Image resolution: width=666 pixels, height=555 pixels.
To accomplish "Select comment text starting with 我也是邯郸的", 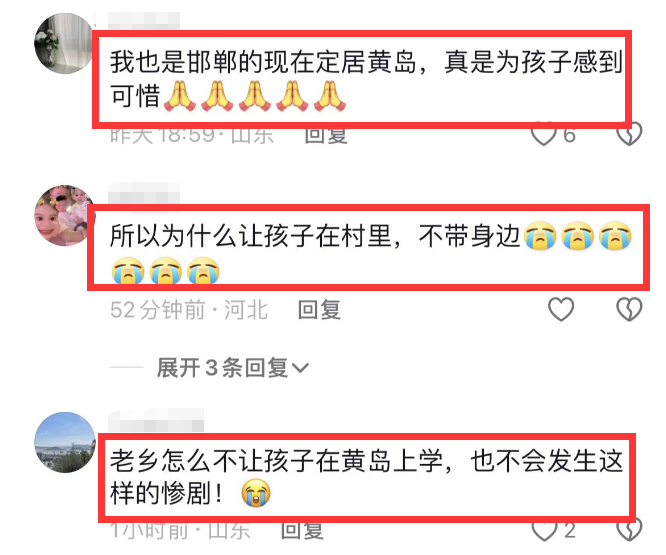I will 366,79.
